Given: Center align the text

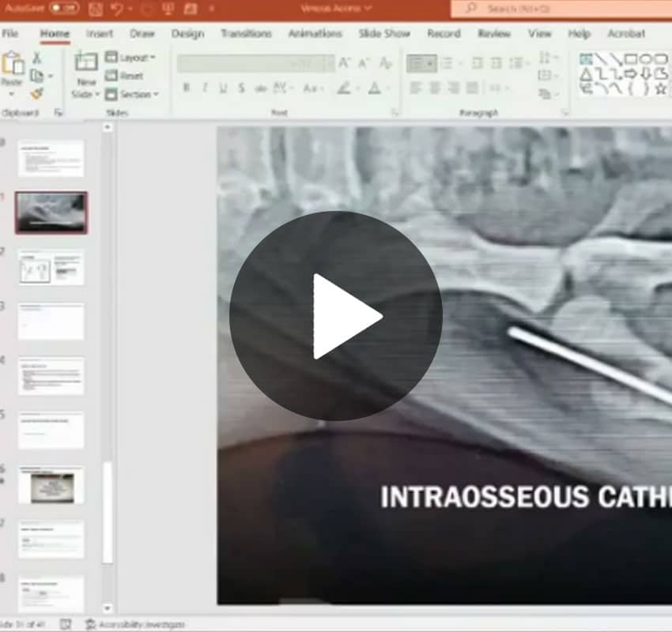Looking at the screenshot, I should 434,88.
